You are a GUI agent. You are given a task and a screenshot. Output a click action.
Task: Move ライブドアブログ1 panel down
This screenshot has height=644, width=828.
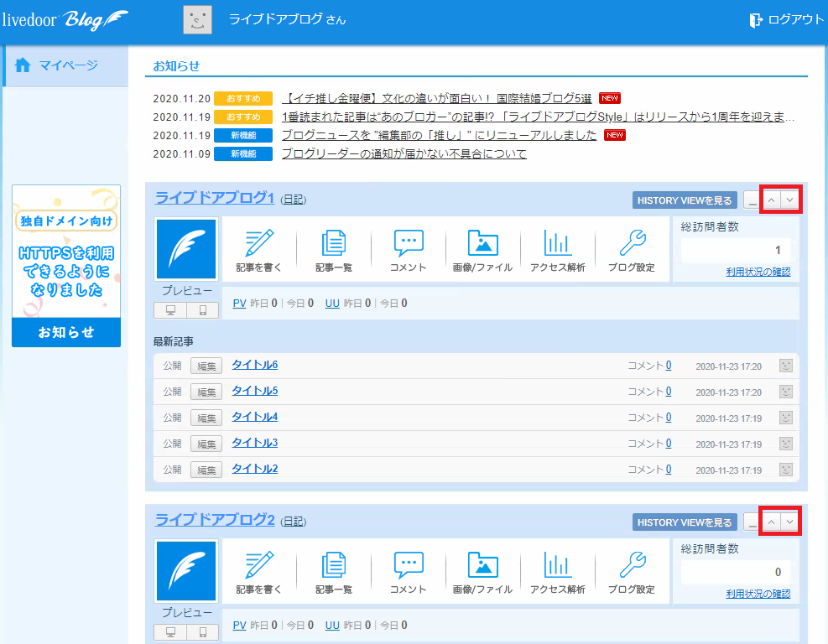pyautogui.click(x=789, y=200)
